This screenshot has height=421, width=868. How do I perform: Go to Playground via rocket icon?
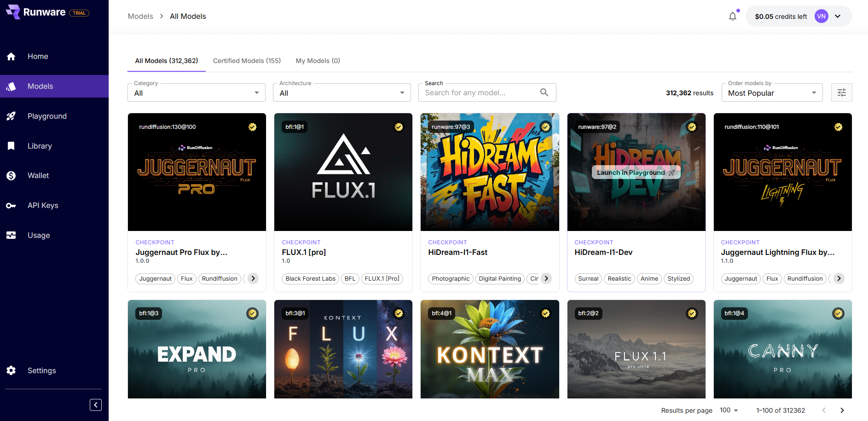tap(11, 116)
